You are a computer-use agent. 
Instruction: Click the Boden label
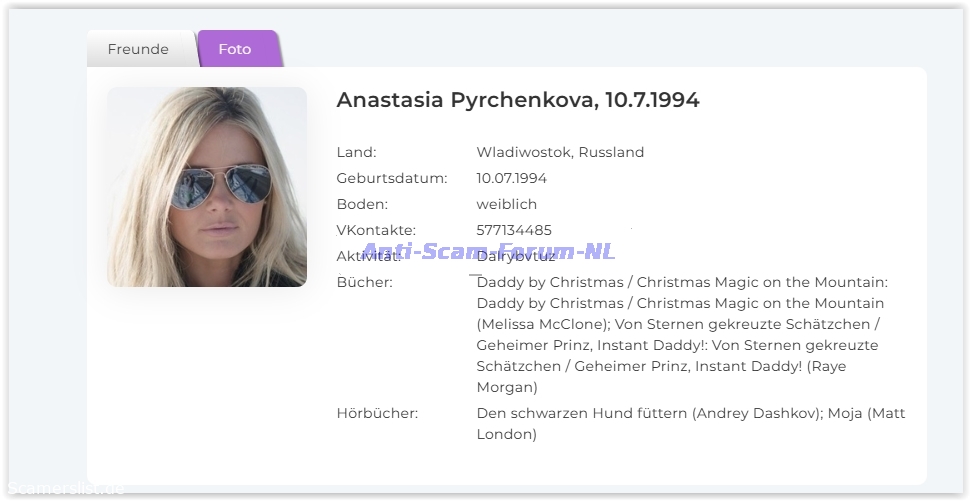point(360,204)
